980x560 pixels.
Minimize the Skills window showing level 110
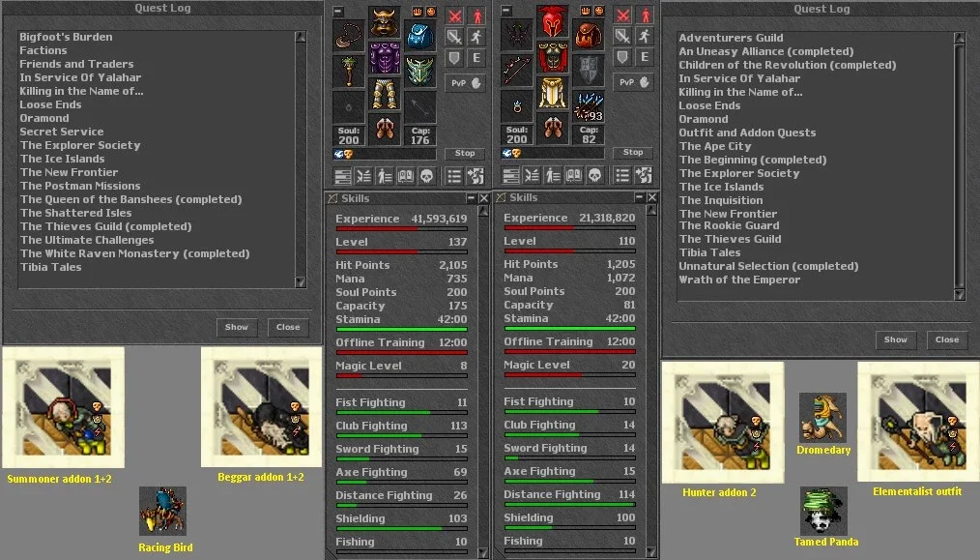(x=640, y=197)
